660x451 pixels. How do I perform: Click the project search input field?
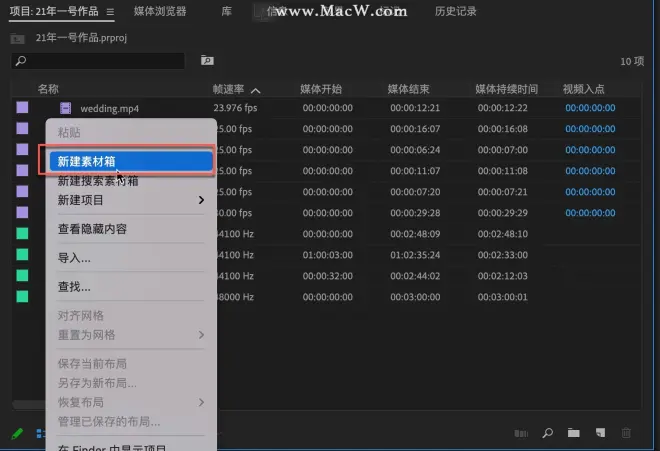pyautogui.click(x=98, y=61)
